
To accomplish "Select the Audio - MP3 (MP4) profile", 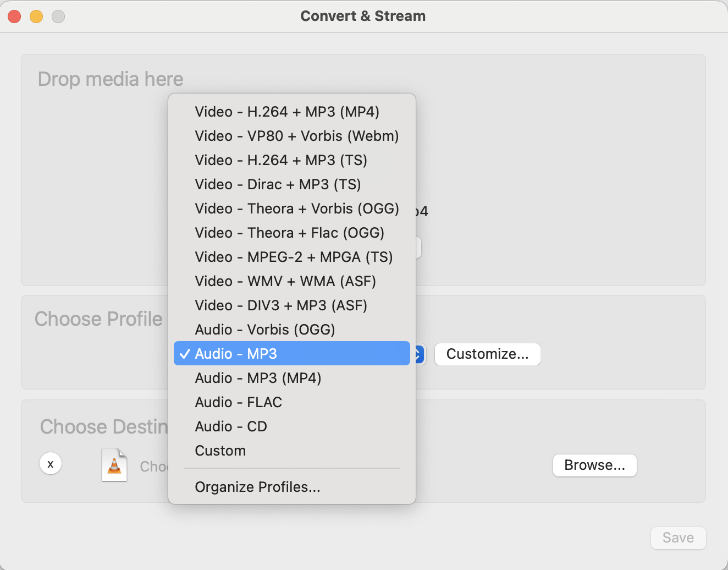I will (x=258, y=378).
